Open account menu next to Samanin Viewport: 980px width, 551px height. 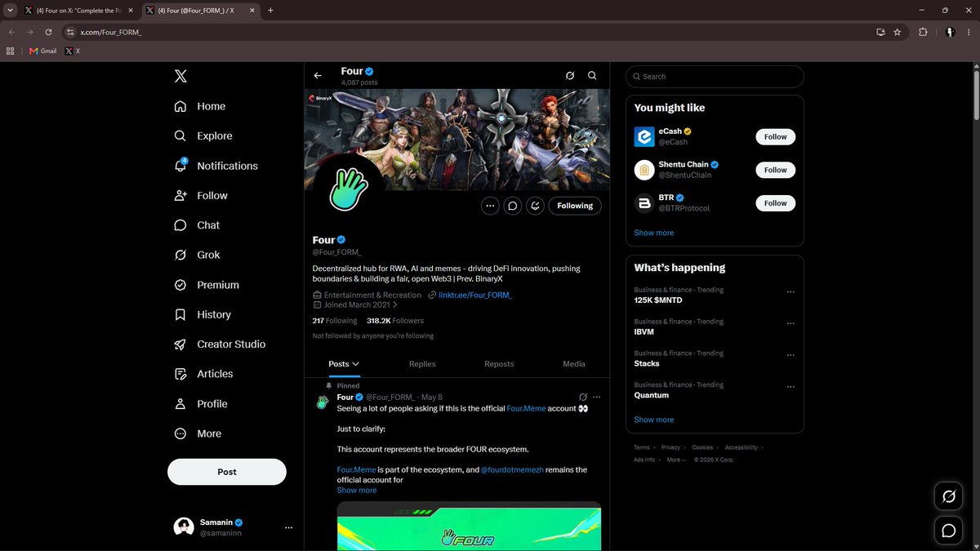click(x=288, y=527)
